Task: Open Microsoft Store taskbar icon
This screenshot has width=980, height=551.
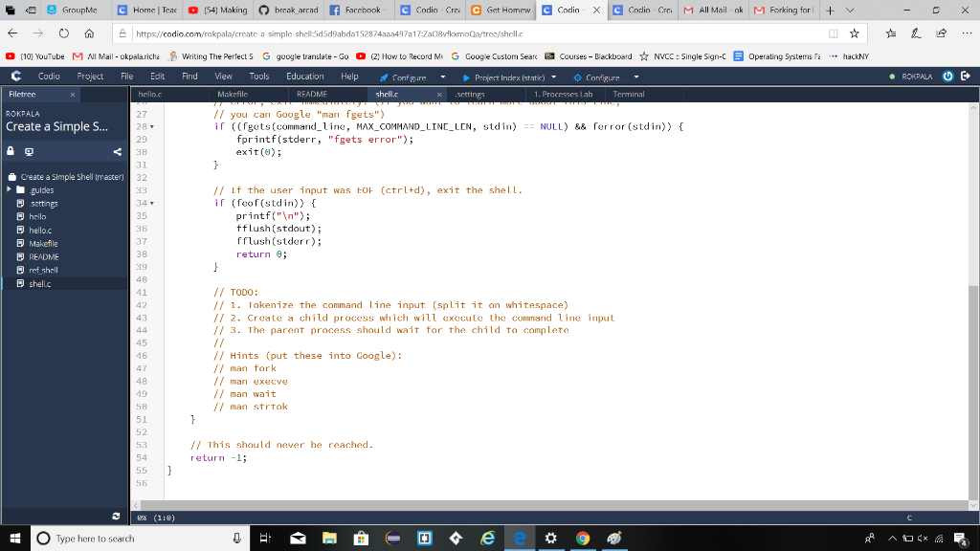Action: pyautogui.click(x=361, y=538)
